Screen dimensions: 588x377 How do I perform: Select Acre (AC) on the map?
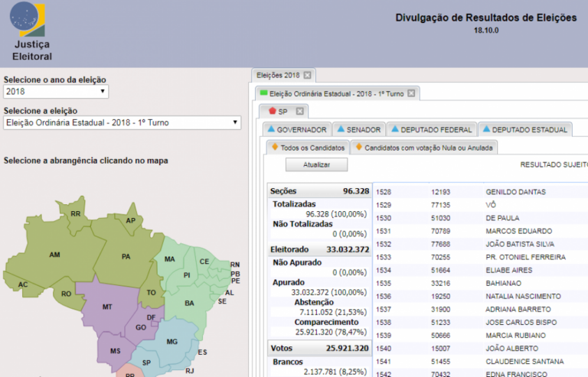click(23, 284)
